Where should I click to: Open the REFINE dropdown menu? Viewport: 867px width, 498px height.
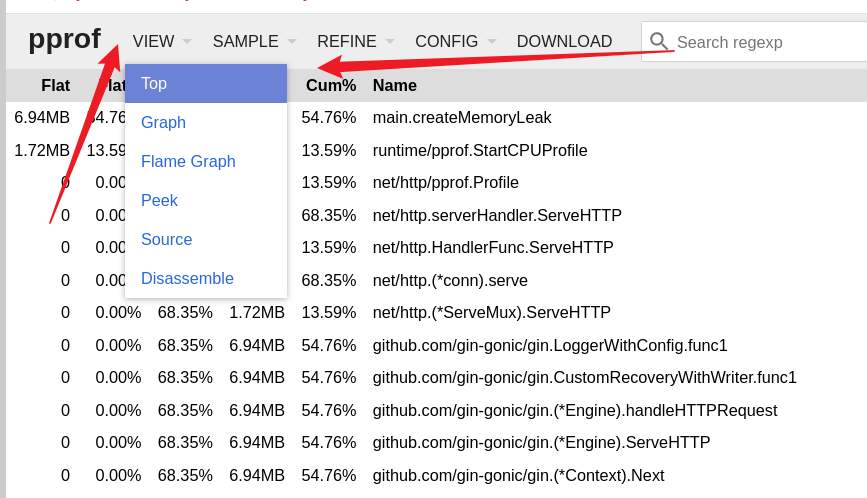click(x=355, y=41)
